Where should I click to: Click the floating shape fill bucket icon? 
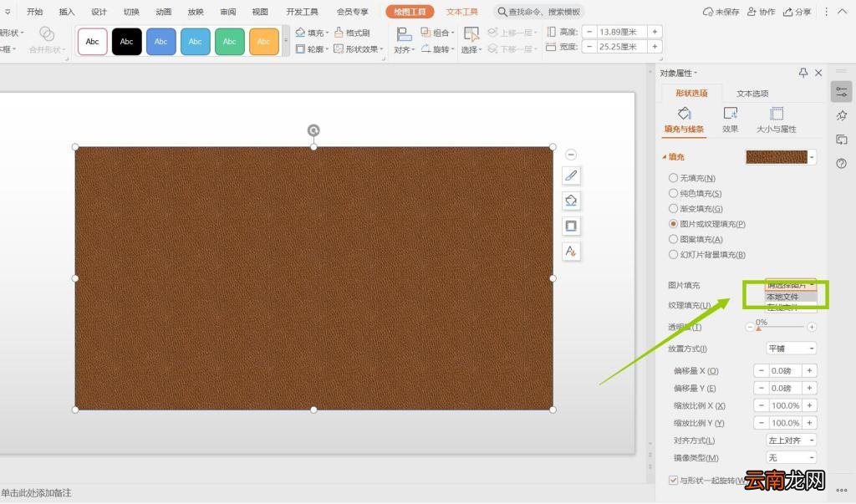(x=571, y=201)
